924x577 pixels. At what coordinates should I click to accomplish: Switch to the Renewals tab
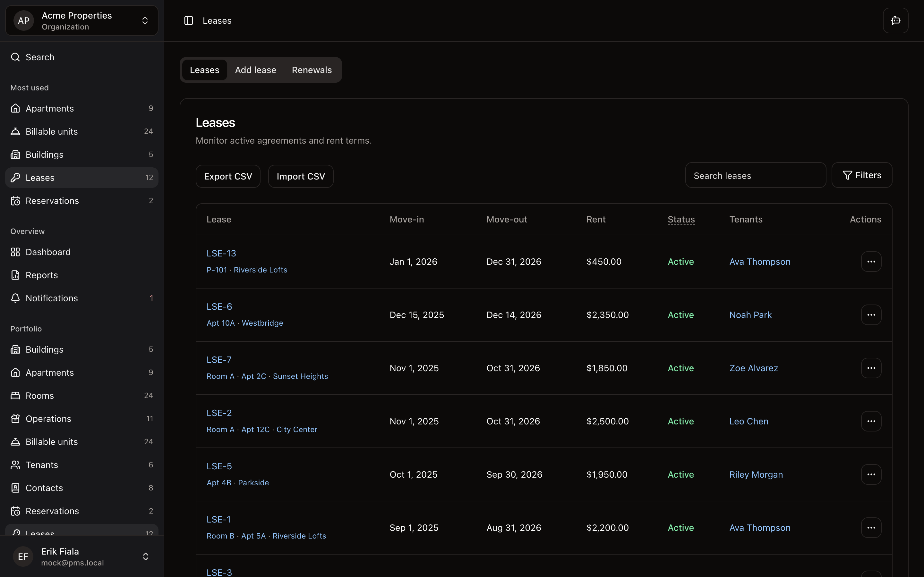[x=312, y=70]
